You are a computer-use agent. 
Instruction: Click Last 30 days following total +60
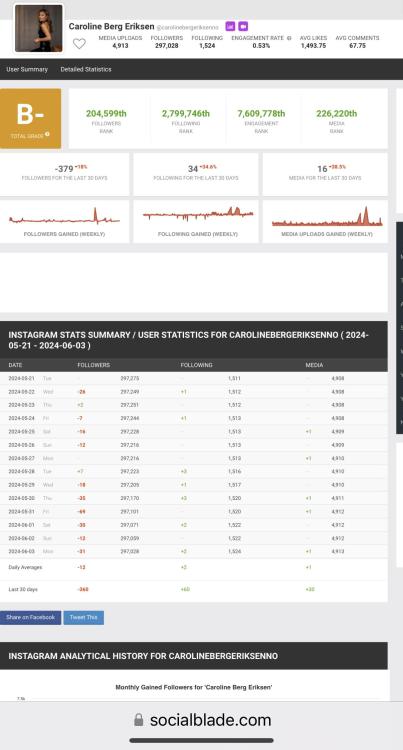(185, 590)
